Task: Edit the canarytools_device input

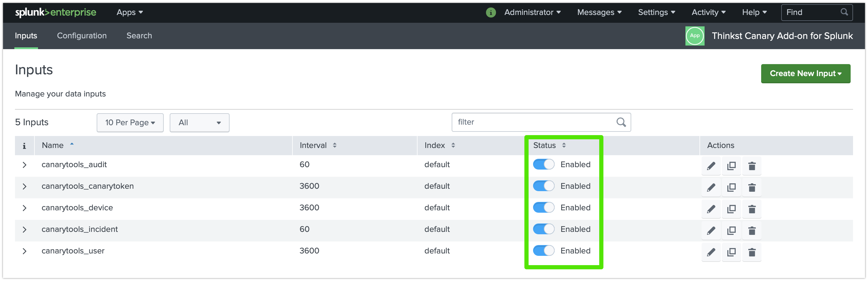Action: [711, 209]
